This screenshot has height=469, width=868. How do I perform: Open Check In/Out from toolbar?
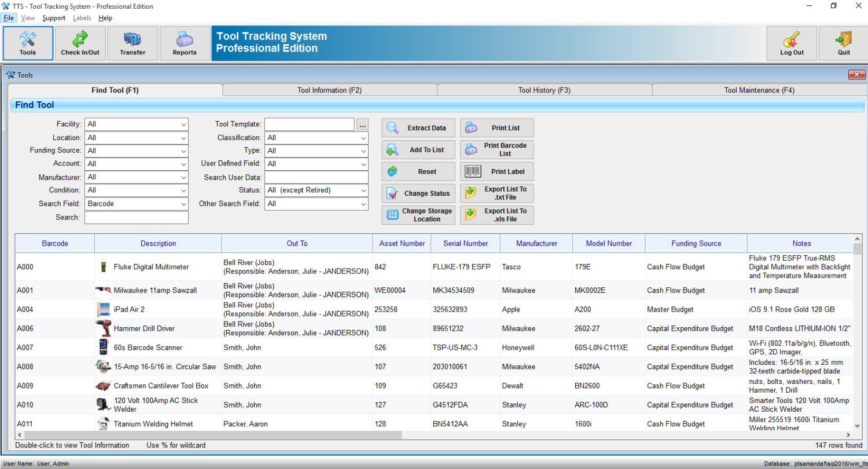coord(80,43)
